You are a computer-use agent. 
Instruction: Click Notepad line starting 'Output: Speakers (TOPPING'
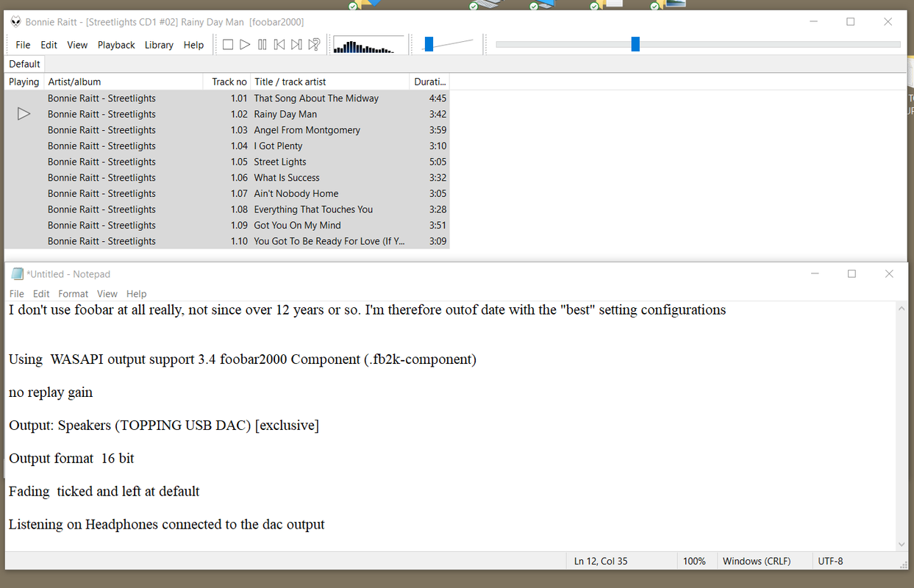point(164,426)
